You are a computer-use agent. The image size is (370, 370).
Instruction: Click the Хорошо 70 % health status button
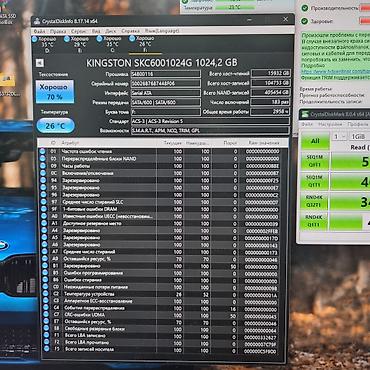click(x=55, y=92)
